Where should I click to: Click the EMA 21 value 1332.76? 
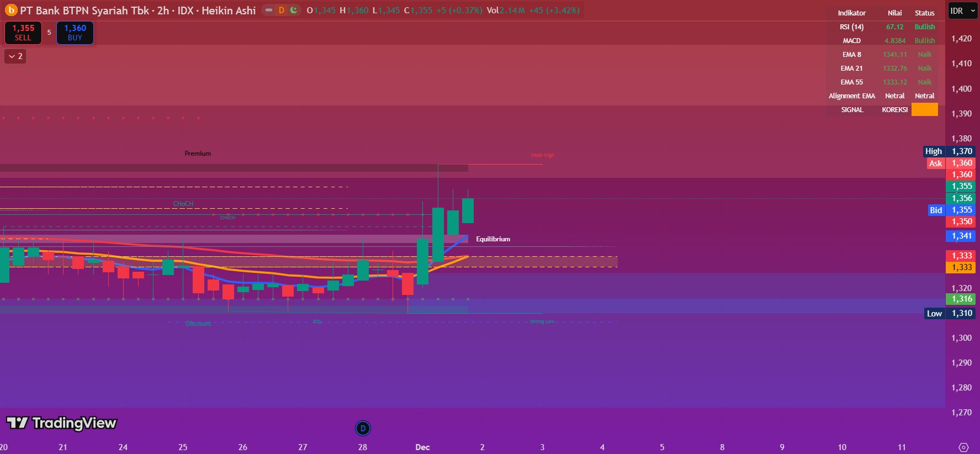pos(895,68)
